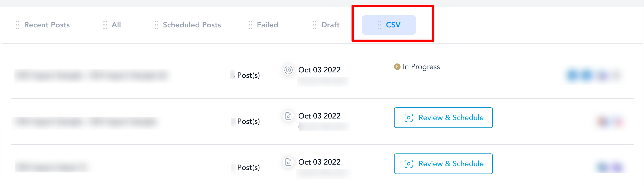Image resolution: width=644 pixels, height=186 pixels.
Task: Click the drag handle inside CSV tab
Action: click(379, 25)
